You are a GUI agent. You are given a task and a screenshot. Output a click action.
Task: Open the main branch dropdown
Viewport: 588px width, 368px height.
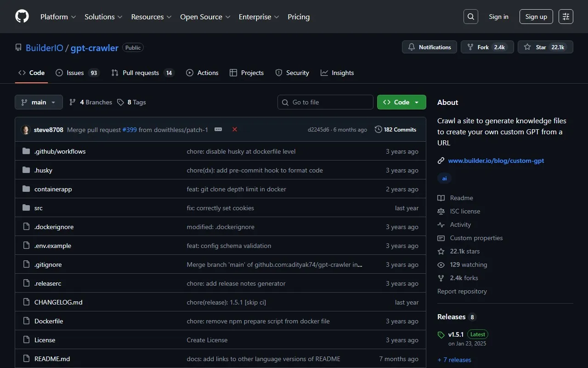pos(39,102)
